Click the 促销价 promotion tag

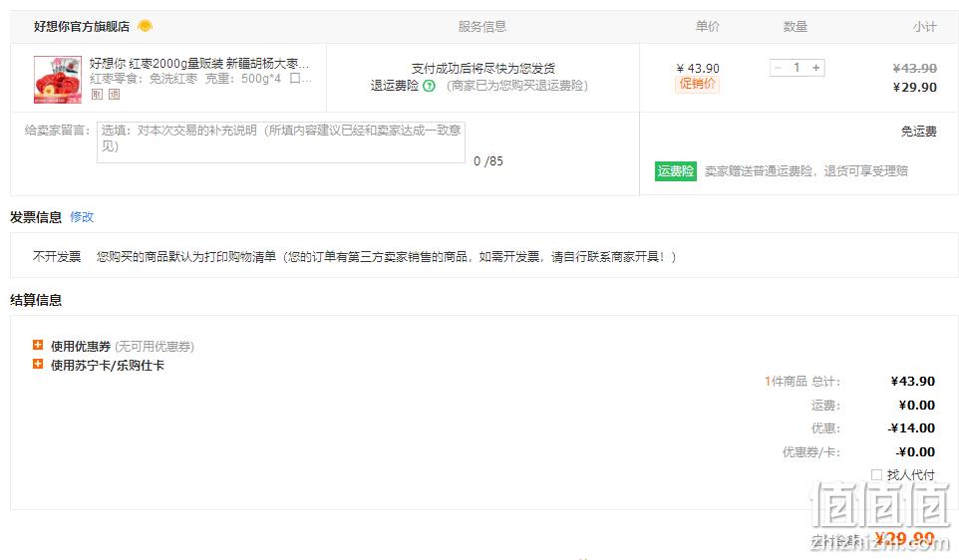[697, 84]
